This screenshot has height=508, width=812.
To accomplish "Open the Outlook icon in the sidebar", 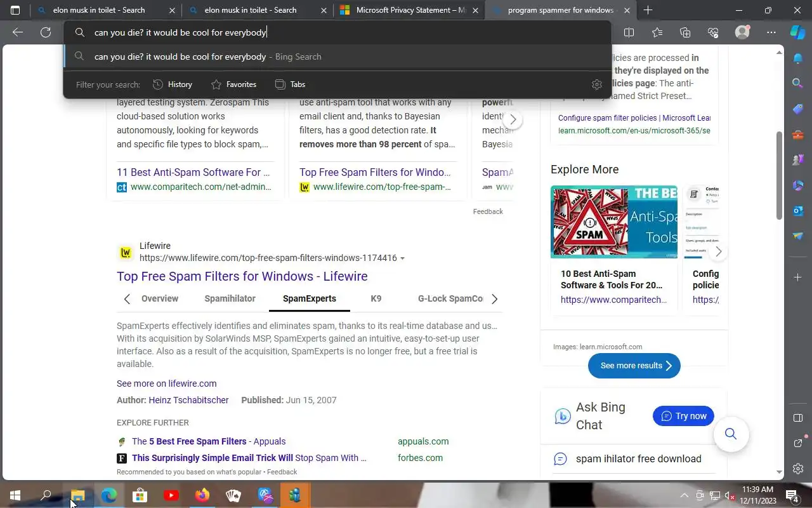I will coord(798,210).
